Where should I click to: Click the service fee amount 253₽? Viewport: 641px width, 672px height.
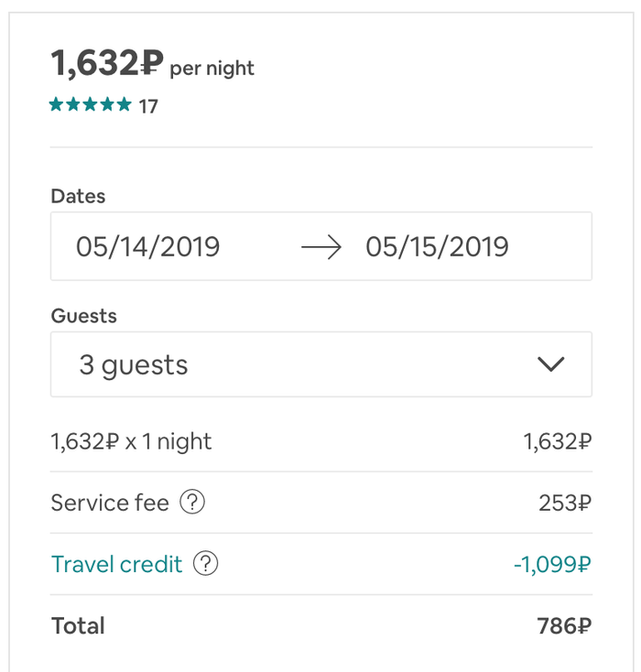[565, 503]
